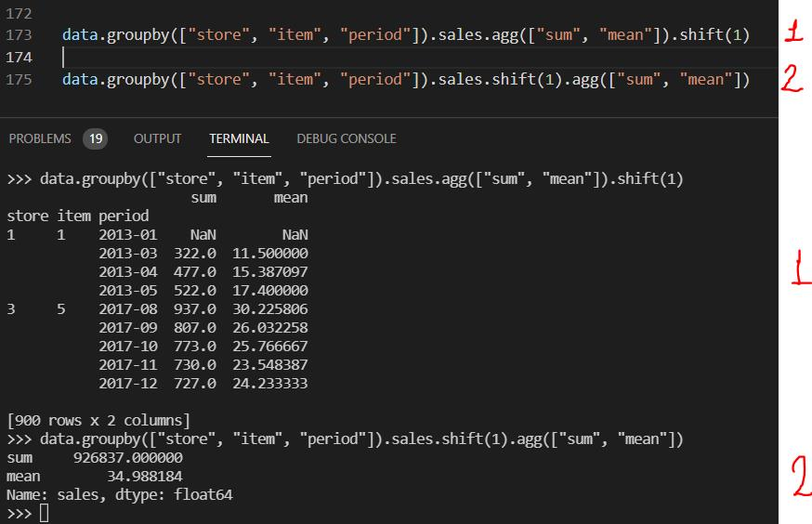
Task: Switch to the DEBUG CONSOLE tab
Action: pyautogui.click(x=346, y=138)
